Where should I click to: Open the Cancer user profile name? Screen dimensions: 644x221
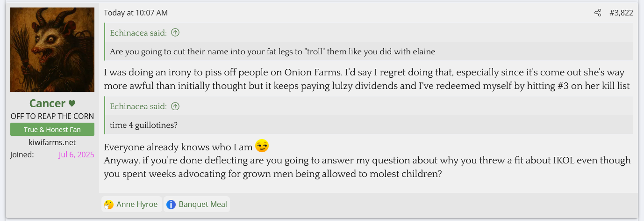click(x=47, y=103)
